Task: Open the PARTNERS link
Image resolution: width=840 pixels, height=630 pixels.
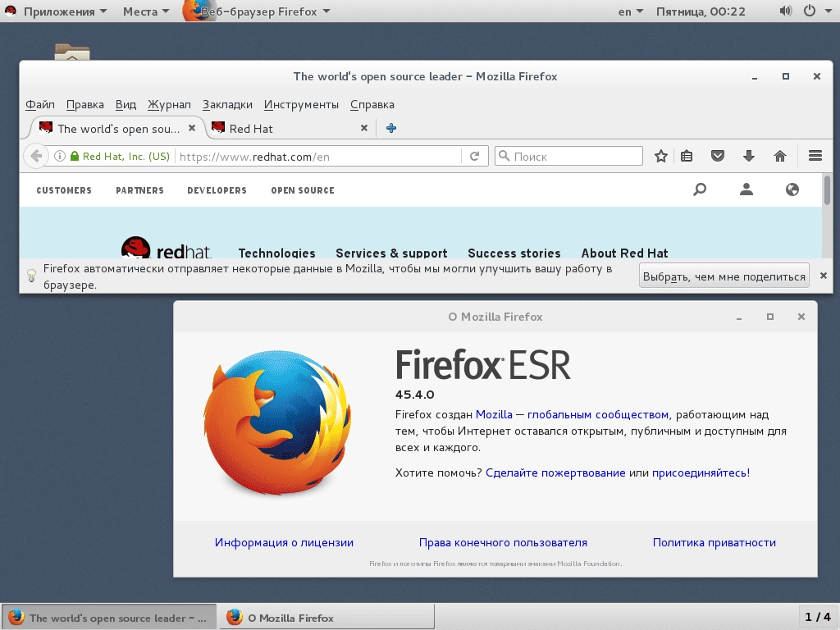Action: click(139, 190)
